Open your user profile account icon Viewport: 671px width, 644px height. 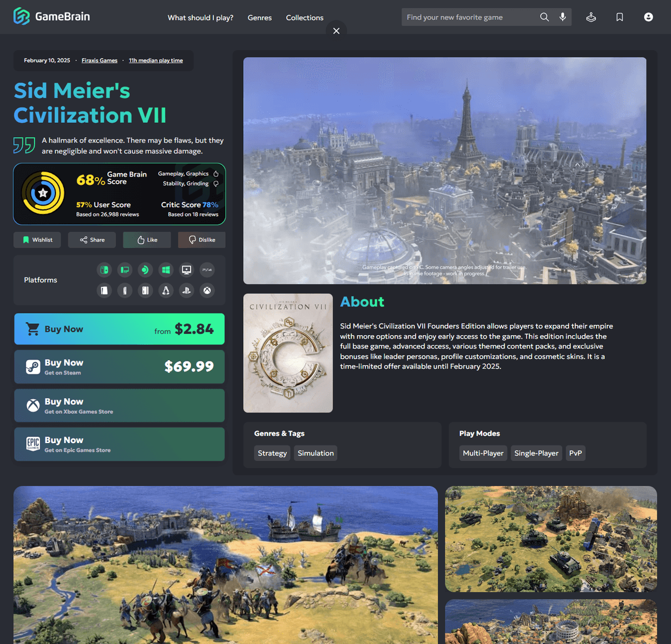point(648,17)
